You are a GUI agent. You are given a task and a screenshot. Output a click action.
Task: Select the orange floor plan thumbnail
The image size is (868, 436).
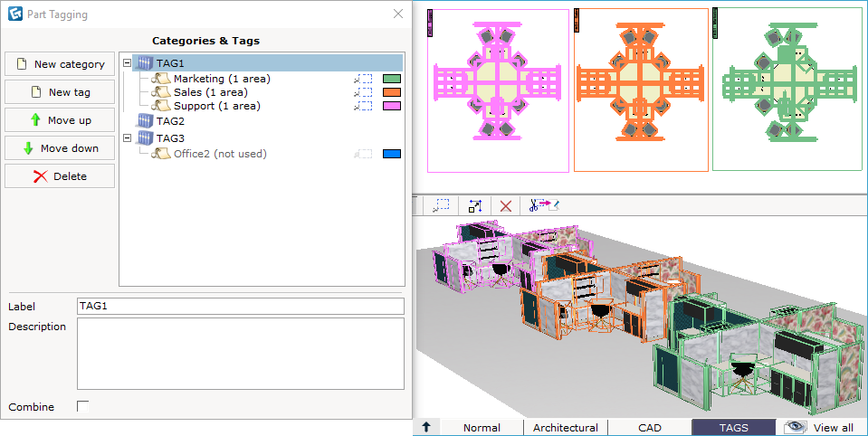click(x=641, y=90)
